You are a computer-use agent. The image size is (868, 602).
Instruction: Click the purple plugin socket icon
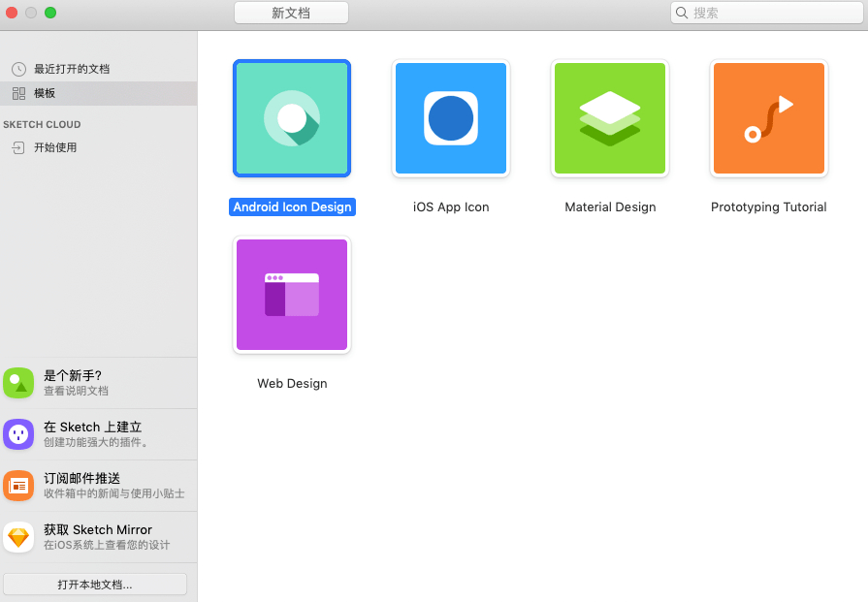(18, 434)
